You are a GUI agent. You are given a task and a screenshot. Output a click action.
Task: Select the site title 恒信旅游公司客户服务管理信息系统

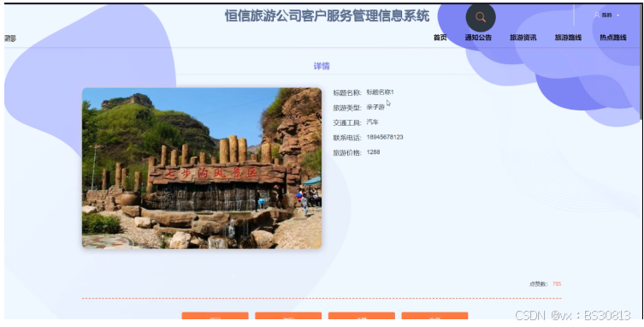pos(327,15)
